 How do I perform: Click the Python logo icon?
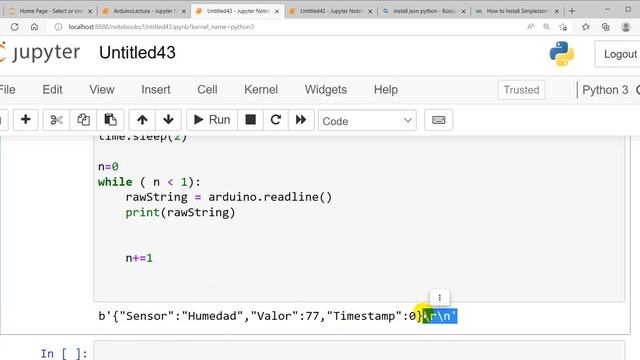pos(562,53)
